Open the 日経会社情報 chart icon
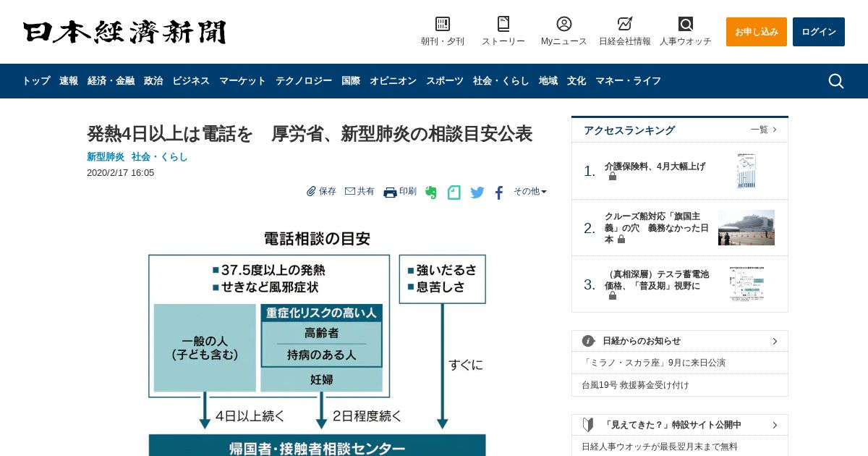This screenshot has height=456, width=868. point(625,24)
